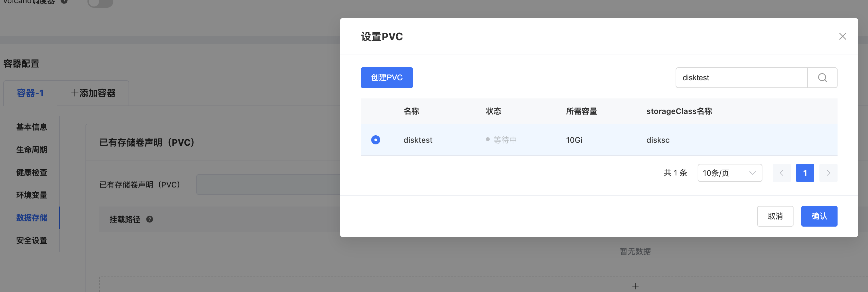
Task: Open the 10条/页 page size dropdown
Action: click(729, 173)
